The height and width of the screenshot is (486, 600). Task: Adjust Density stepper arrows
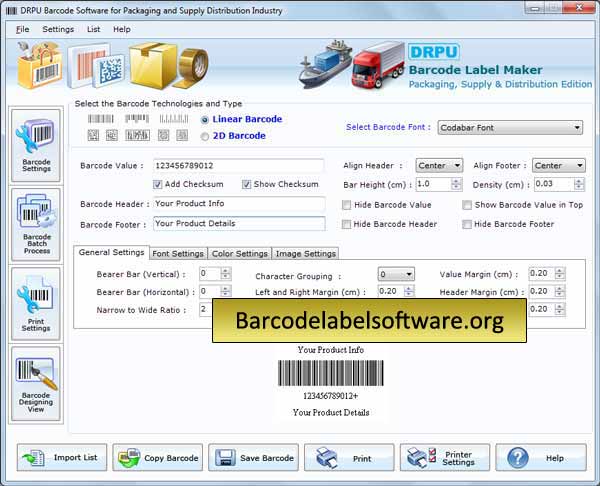pyautogui.click(x=579, y=184)
